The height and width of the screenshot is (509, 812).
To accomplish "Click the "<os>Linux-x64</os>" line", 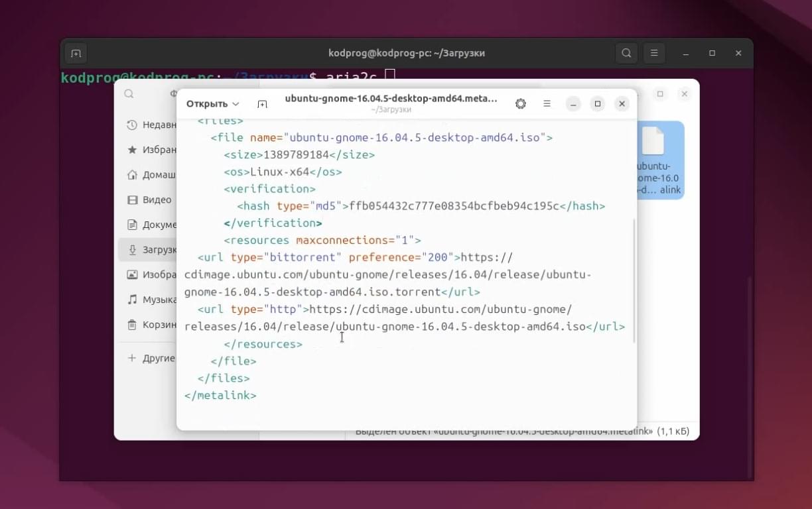I will 283,172.
